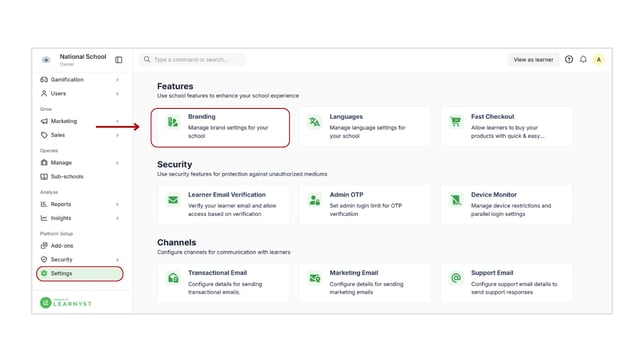644x362 pixels.
Task: Open the Transactional Email card title
Action: point(217,273)
